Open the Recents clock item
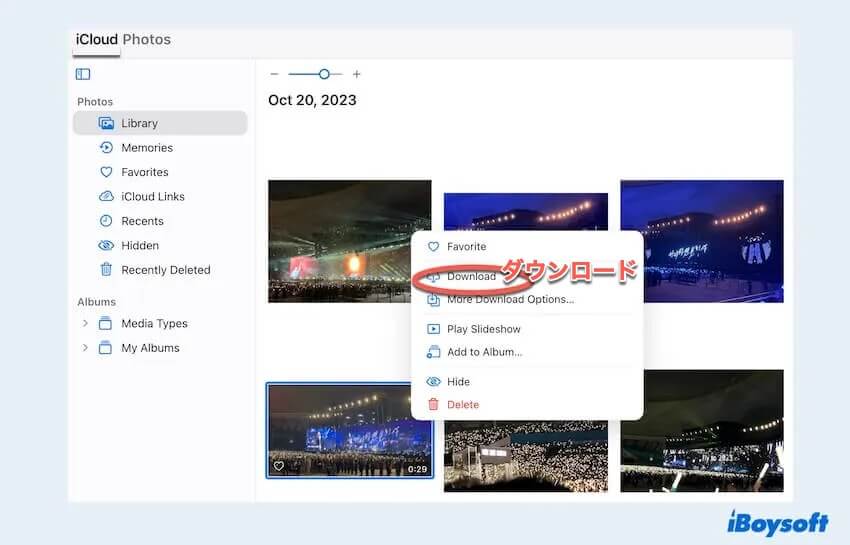This screenshot has width=850, height=545. click(x=142, y=221)
